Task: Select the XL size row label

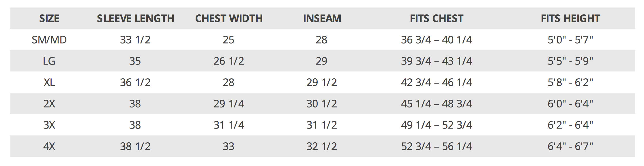Action: coord(49,82)
